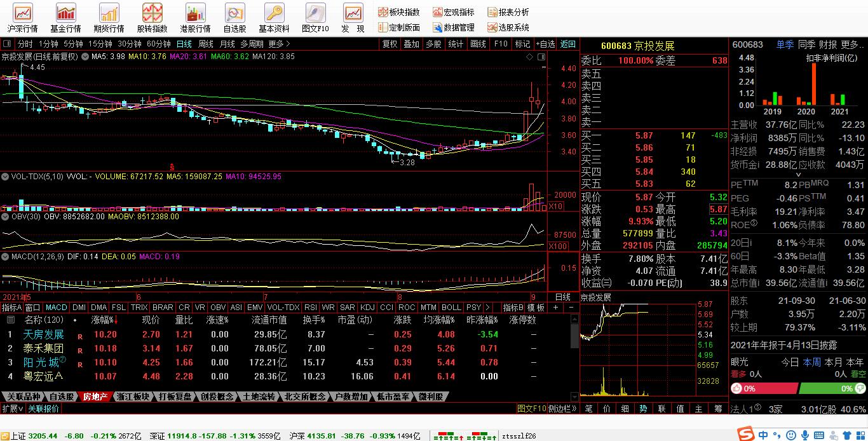The width and height of the screenshot is (868, 441).
Task: Switch to the 周线 weekly chart tab
Action: point(205,44)
